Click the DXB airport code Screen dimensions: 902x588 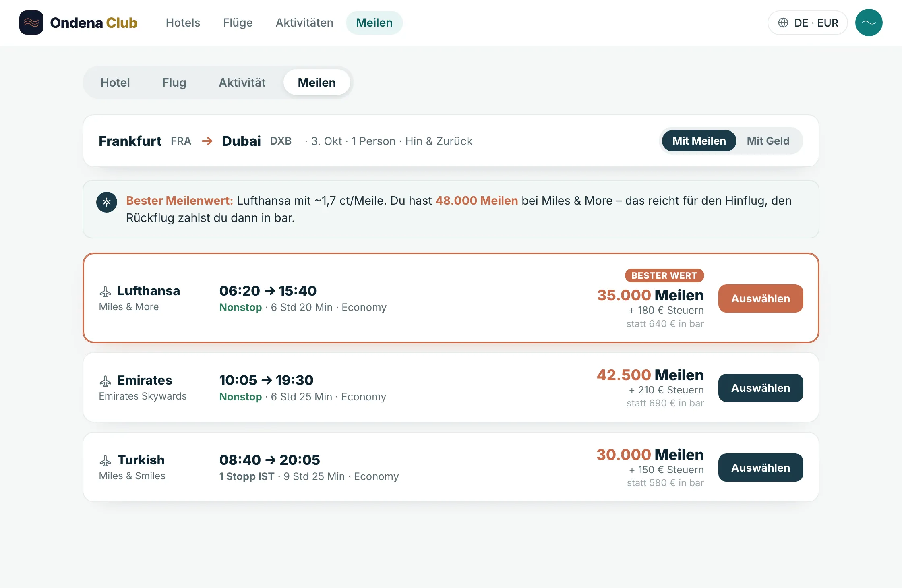coord(281,141)
